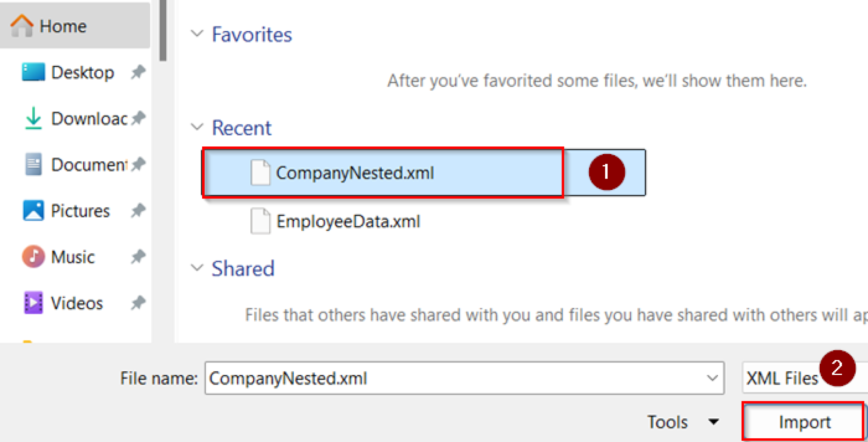Select EmployeeData.xml from Recent files
Viewport: 868px width, 442px height.
(x=348, y=221)
